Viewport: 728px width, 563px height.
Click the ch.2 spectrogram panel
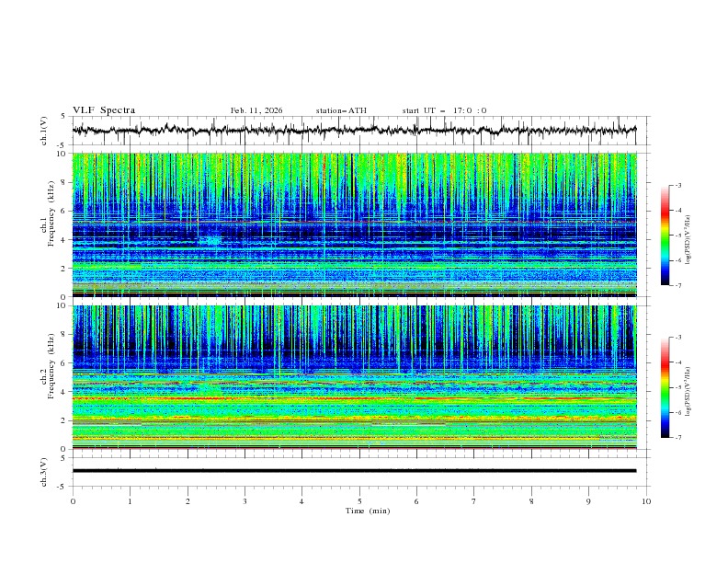pyautogui.click(x=355, y=377)
